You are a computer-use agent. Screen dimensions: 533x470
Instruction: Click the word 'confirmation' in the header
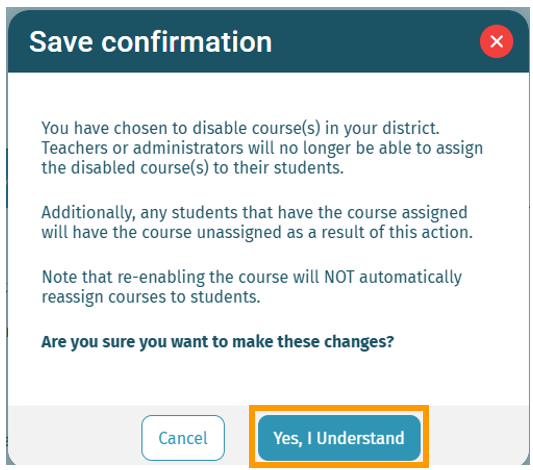(187, 42)
